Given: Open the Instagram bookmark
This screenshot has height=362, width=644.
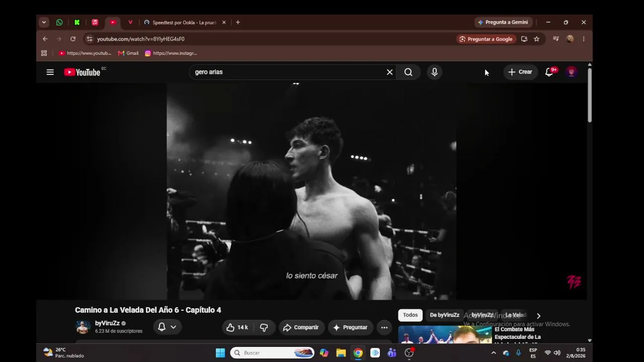Looking at the screenshot, I should click(171, 53).
